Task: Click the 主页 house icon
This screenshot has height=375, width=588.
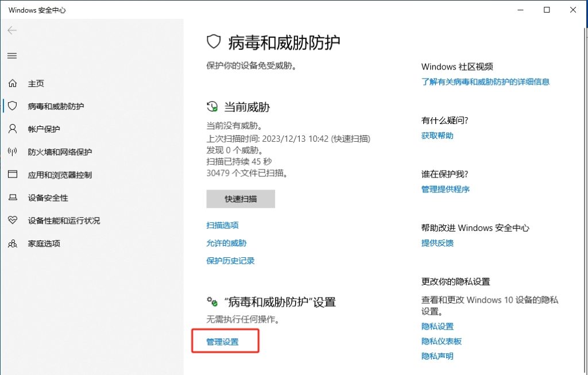Action: 13,83
